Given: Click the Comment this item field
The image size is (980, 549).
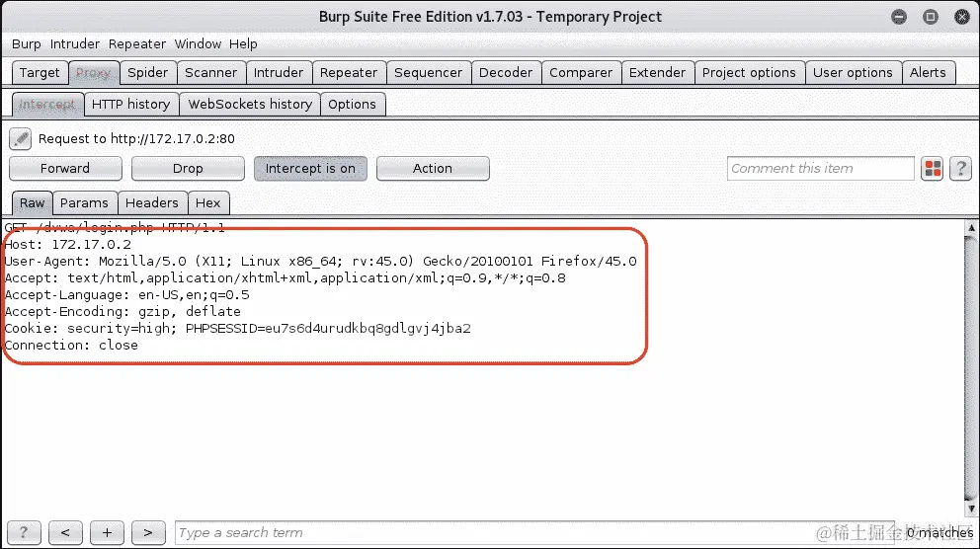Looking at the screenshot, I should click(820, 169).
